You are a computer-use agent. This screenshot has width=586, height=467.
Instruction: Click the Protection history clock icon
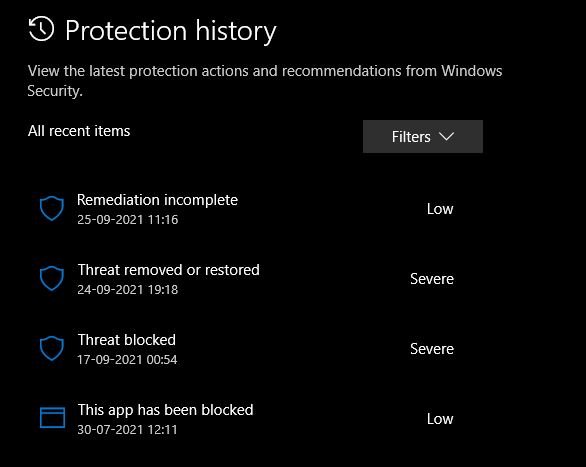(41, 29)
